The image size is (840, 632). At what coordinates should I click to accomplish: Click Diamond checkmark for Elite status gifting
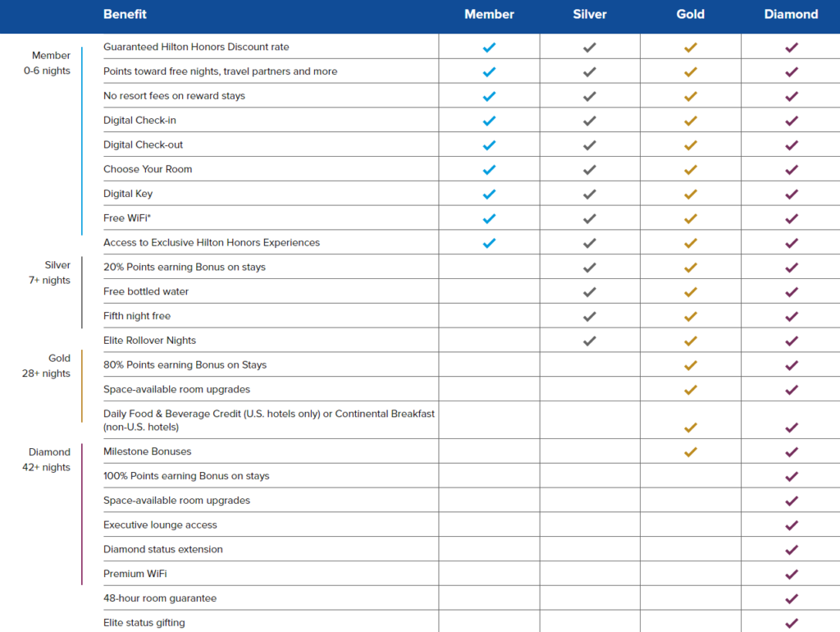[792, 623]
